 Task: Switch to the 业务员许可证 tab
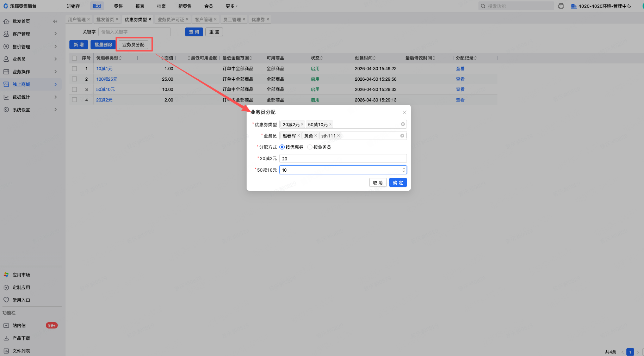(171, 19)
